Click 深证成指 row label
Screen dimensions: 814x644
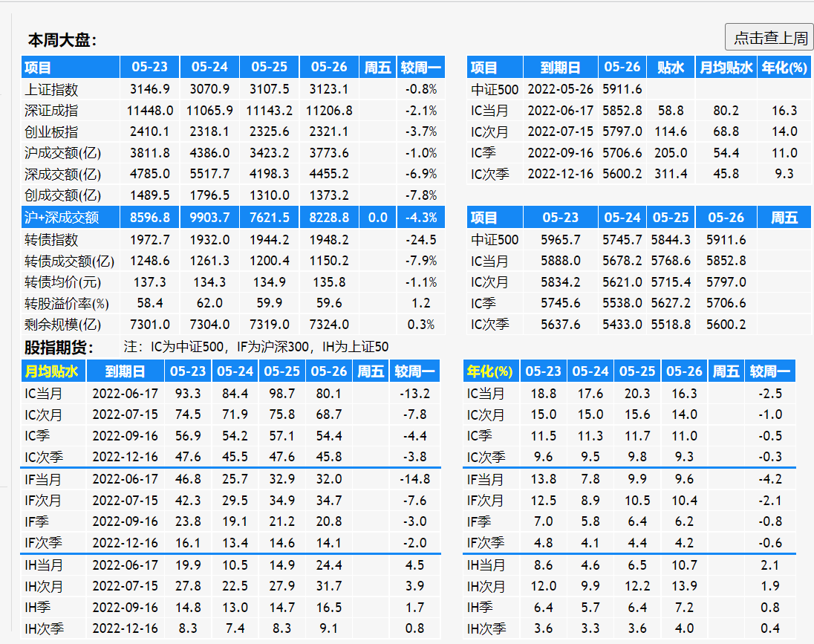click(x=51, y=111)
